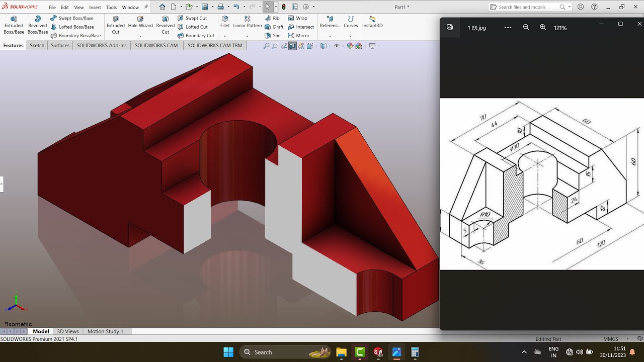
Task: Switch to the Sketch tab
Action: click(37, 45)
